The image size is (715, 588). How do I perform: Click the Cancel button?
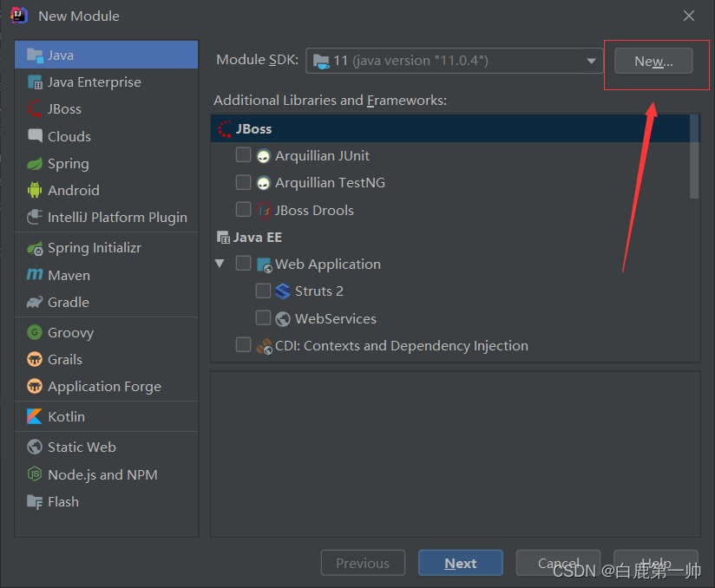tap(558, 563)
